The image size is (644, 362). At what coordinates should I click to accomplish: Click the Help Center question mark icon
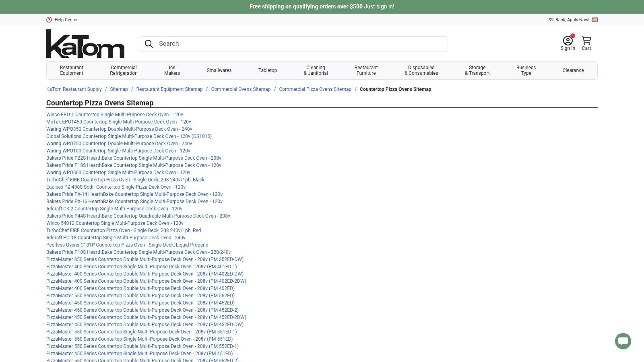[x=49, y=20]
